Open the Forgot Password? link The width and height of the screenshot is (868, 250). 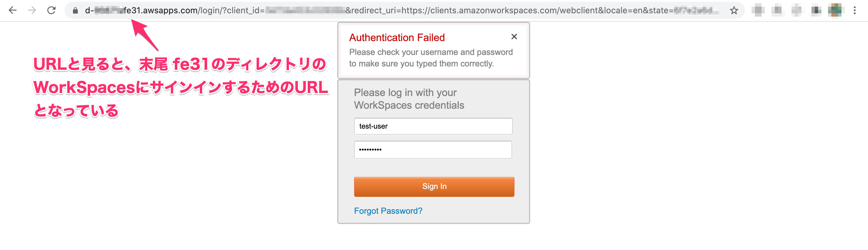[388, 211]
